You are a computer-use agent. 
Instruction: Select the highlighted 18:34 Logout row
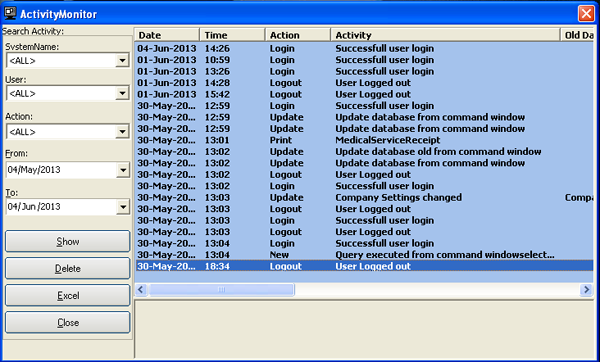coord(365,266)
